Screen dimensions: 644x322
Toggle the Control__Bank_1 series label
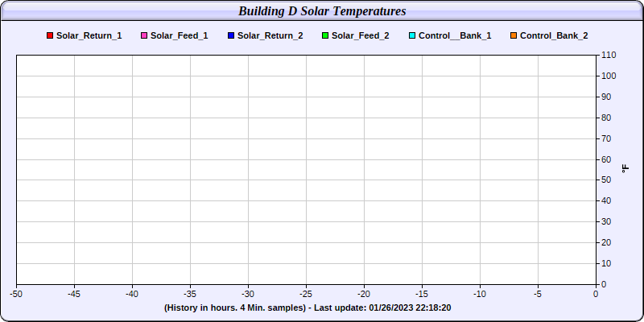pos(455,35)
